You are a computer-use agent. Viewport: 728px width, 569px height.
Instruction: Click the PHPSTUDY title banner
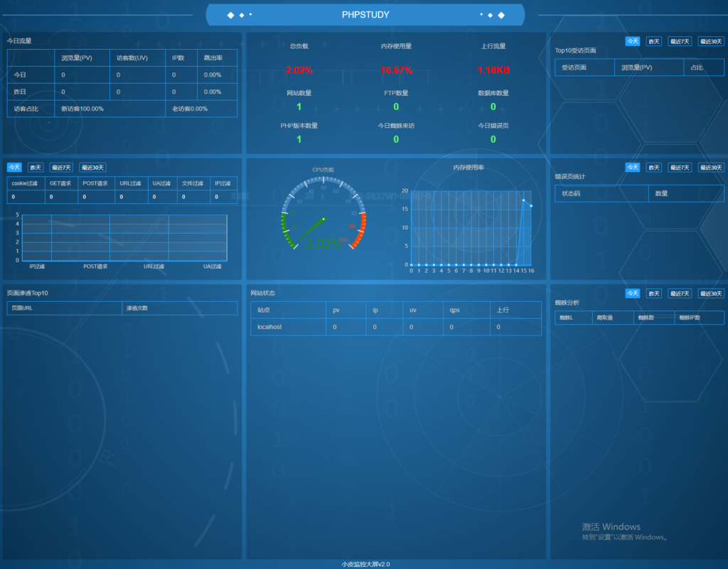(x=365, y=15)
